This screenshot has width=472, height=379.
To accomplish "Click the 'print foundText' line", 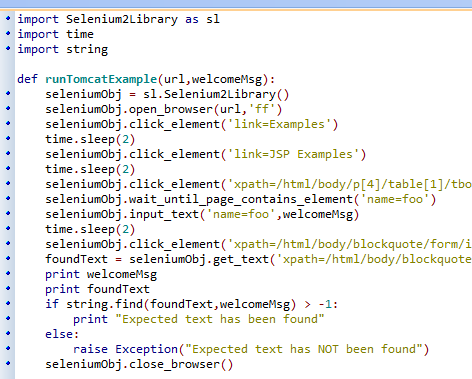I will tap(97, 289).
